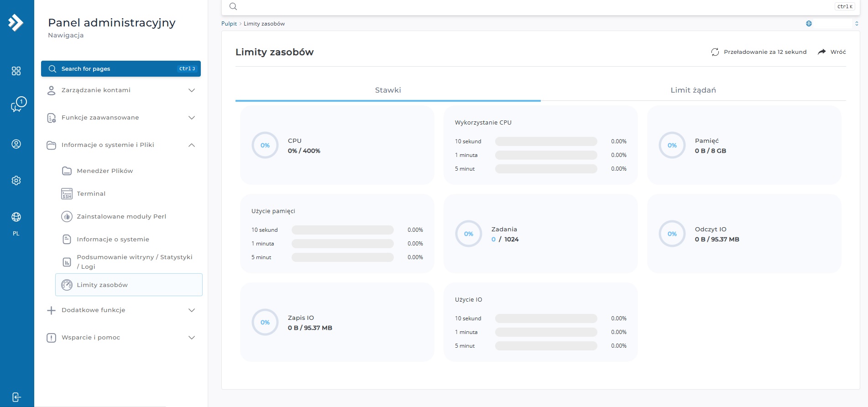Click the Pulpit breadcrumb link

(x=229, y=24)
